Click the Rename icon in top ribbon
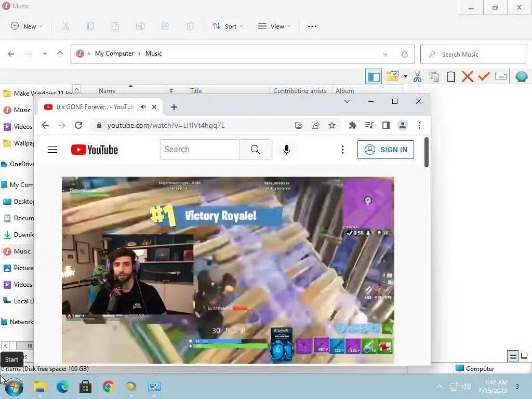 [140, 26]
